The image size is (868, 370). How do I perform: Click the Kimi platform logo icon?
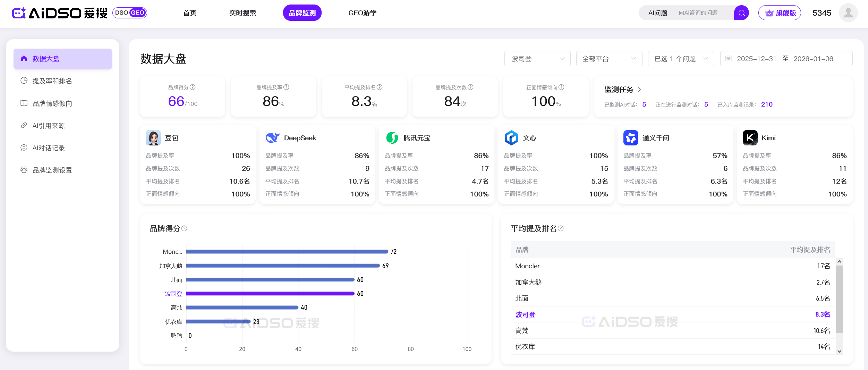(750, 138)
